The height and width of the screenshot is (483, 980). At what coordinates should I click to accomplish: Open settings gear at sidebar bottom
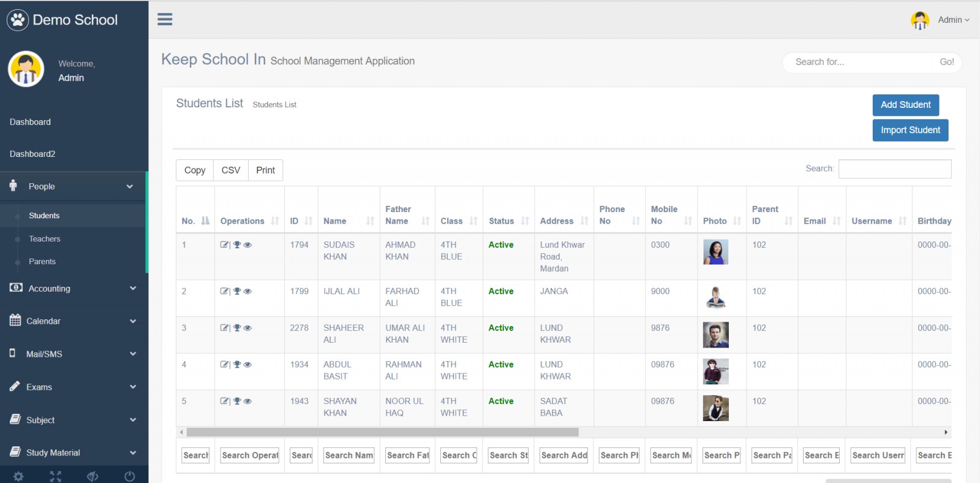pos(18,476)
